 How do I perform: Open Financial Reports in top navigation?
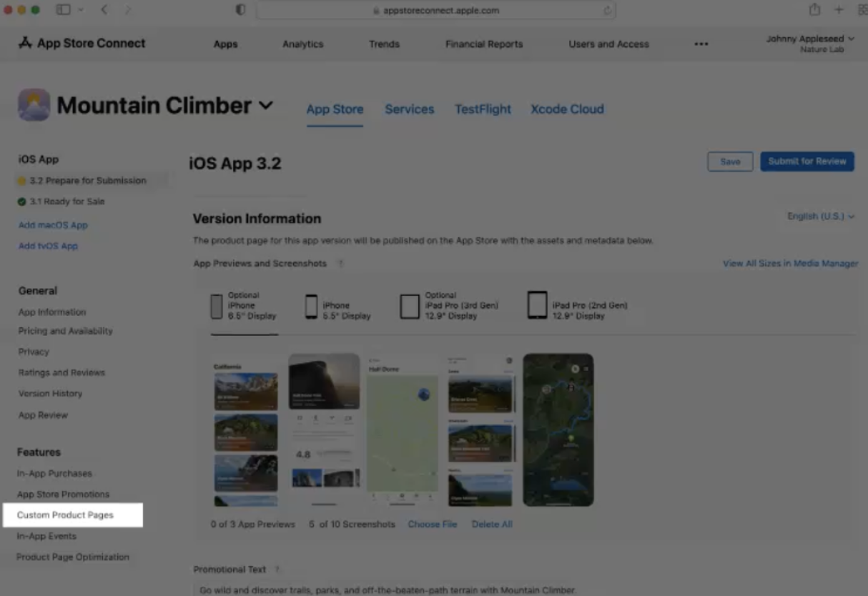pyautogui.click(x=484, y=44)
